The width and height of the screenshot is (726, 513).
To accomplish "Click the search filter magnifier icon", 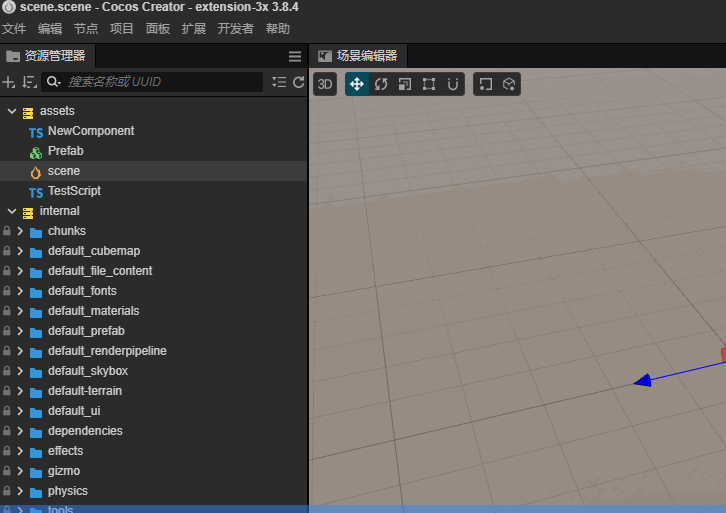I will pyautogui.click(x=54, y=82).
